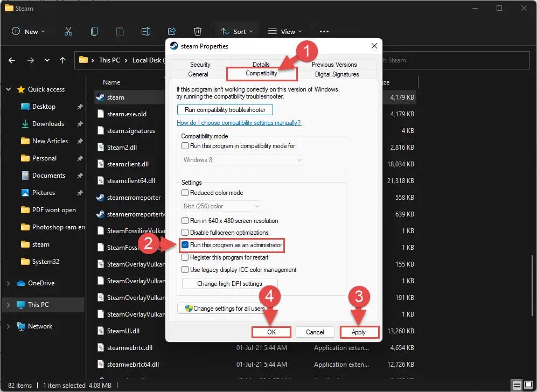Switch to the Digital Signatures tab
The height and width of the screenshot is (392, 537).
pyautogui.click(x=337, y=74)
